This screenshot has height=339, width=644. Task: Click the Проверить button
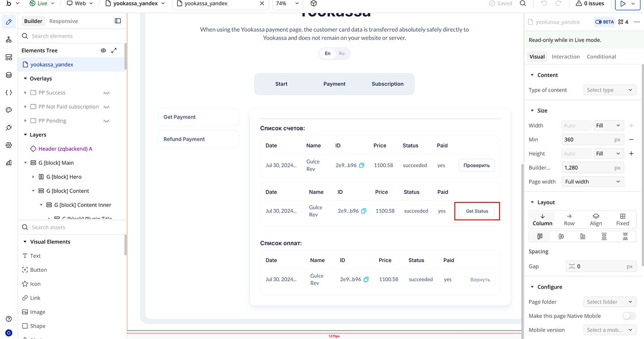pos(476,165)
